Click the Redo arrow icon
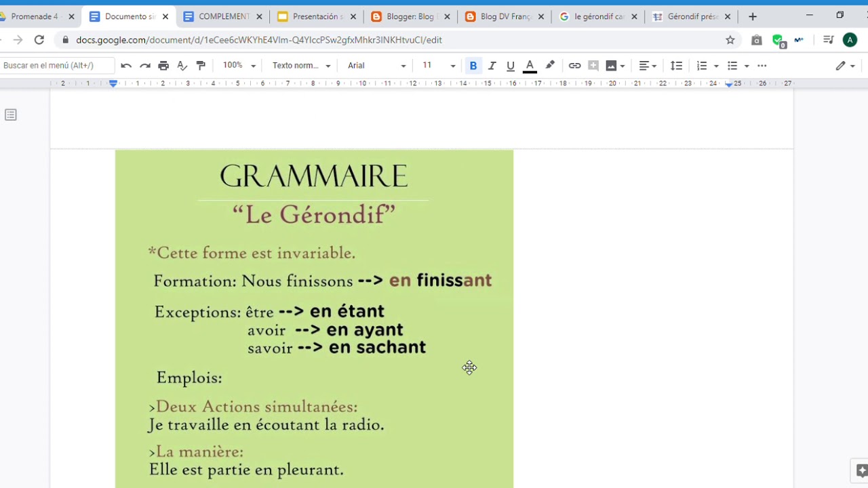868x488 pixels. coord(144,66)
